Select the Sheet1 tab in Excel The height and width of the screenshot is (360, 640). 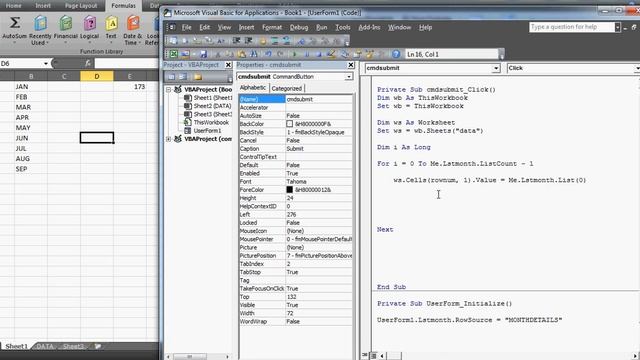coord(16,346)
